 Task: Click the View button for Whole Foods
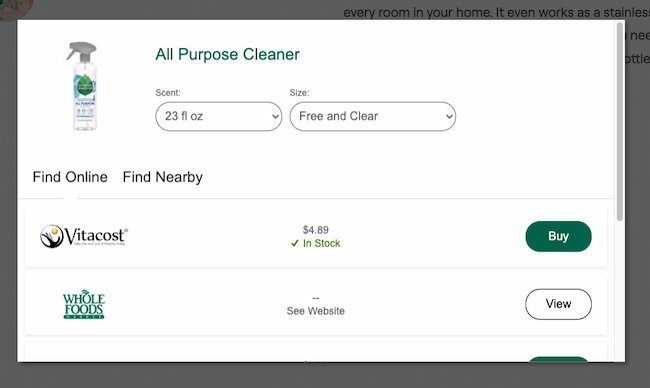click(558, 304)
